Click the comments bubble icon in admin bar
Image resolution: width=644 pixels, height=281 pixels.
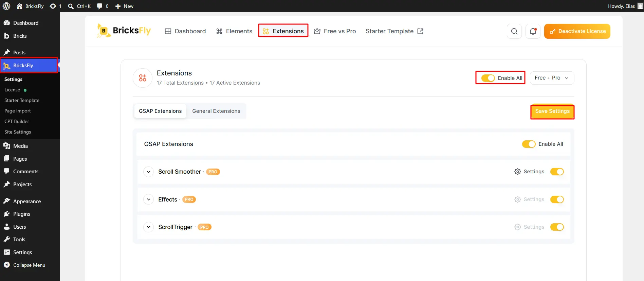pyautogui.click(x=99, y=6)
